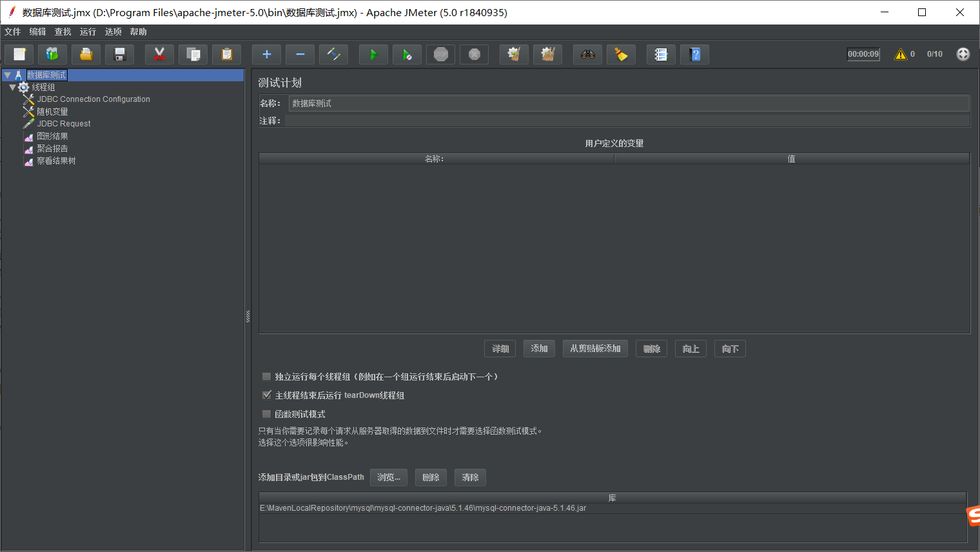Open the 编辑 menu
The height and width of the screenshot is (552, 980).
[38, 32]
